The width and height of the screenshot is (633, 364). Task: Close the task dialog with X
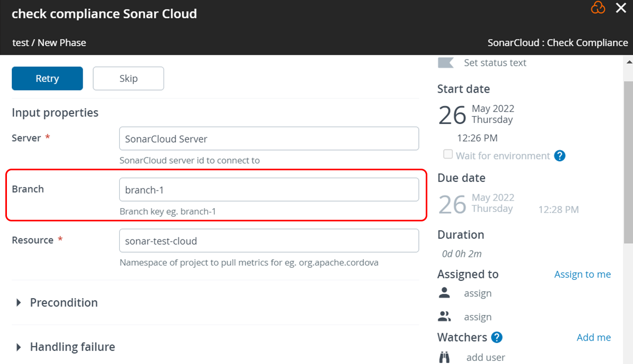(621, 7)
